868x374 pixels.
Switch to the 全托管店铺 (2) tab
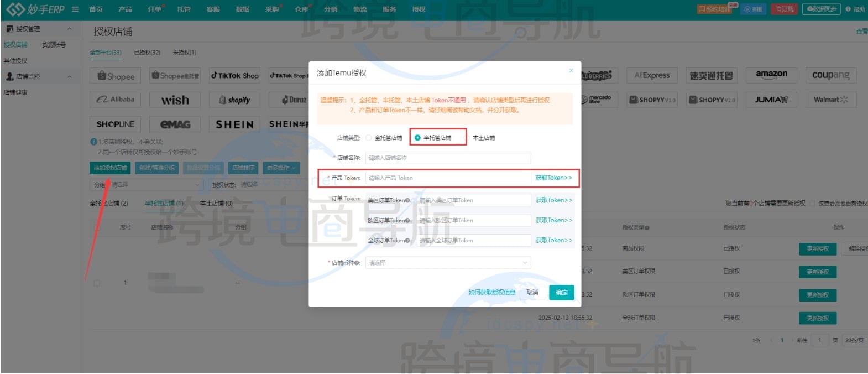point(109,204)
